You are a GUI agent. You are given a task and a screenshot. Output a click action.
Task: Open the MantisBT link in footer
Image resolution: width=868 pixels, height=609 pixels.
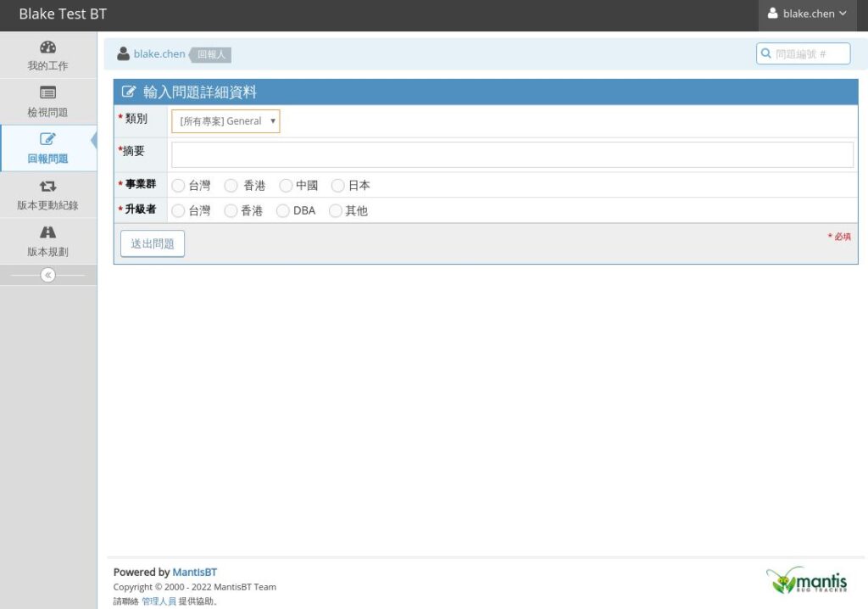pos(194,573)
